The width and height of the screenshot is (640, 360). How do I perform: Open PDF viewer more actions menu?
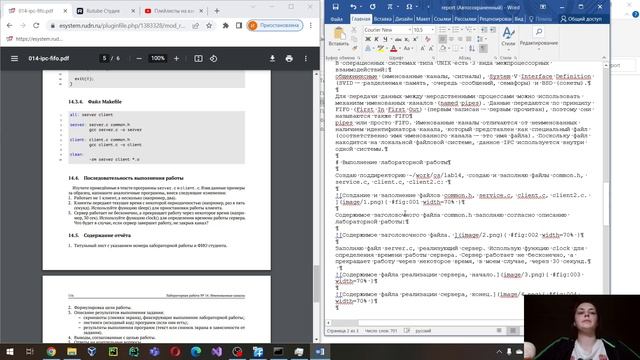coord(306,58)
